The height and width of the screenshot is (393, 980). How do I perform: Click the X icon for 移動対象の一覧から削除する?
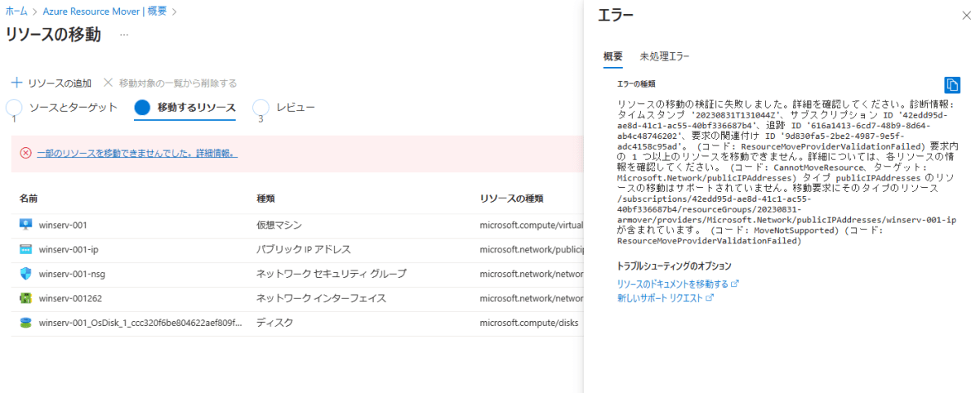click(109, 83)
